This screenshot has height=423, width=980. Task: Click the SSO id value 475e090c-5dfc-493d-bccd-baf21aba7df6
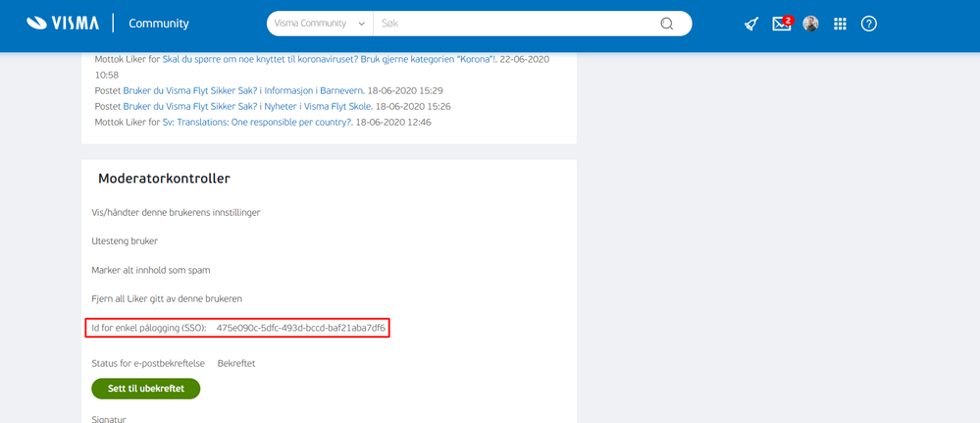(300, 327)
